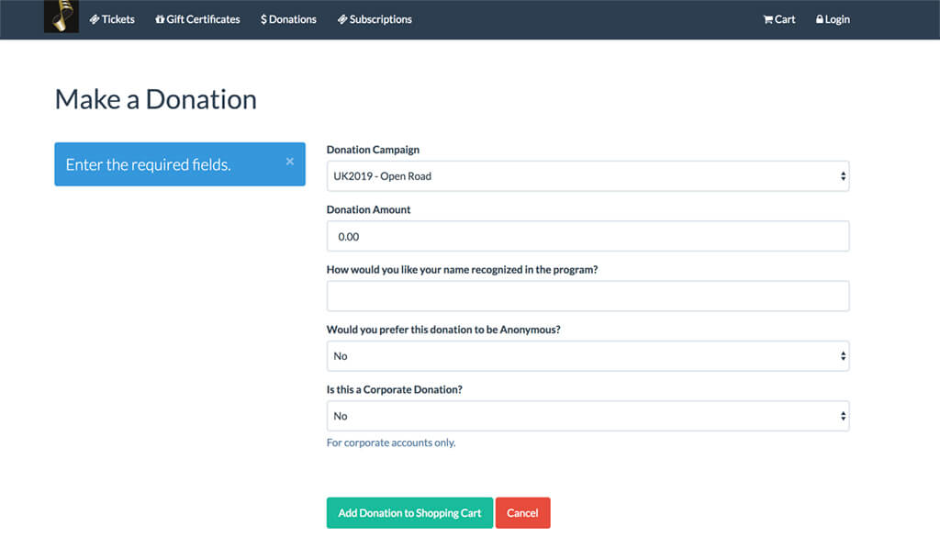Image resolution: width=940 pixels, height=560 pixels.
Task: Click the dollar sign Donations icon
Action: (x=263, y=19)
